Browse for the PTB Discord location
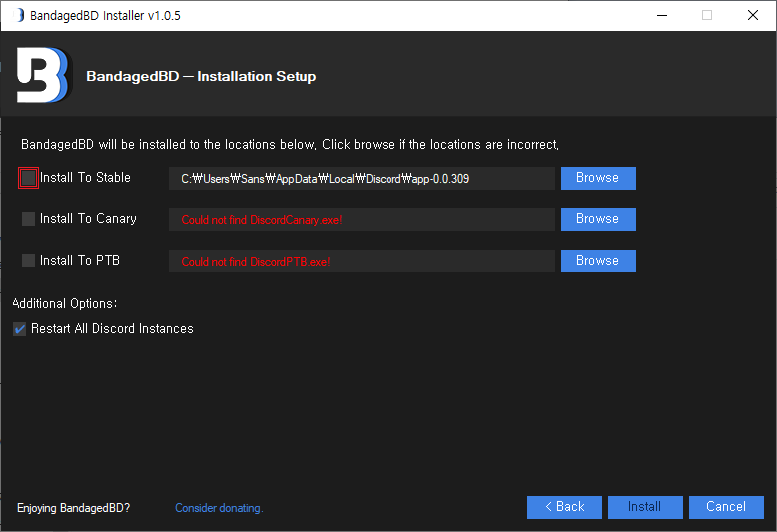Image resolution: width=777 pixels, height=532 pixels. [x=598, y=261]
